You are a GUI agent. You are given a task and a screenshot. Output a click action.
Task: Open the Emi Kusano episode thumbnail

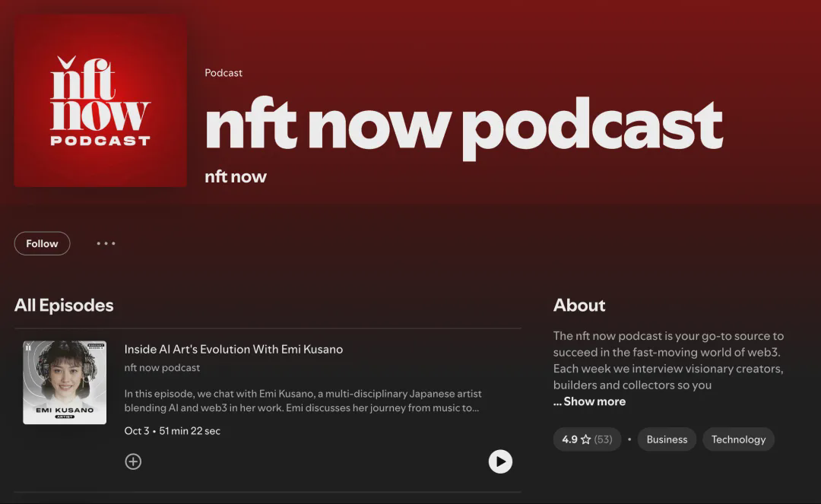coord(65,382)
